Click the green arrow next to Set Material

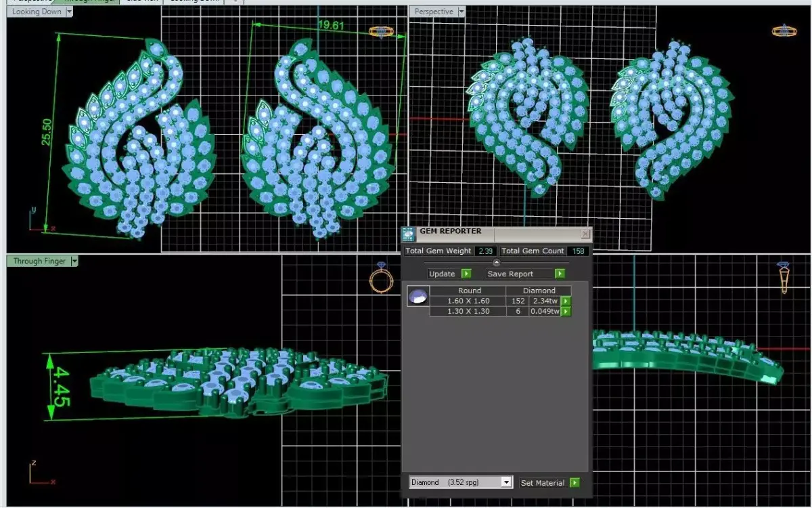tap(574, 483)
